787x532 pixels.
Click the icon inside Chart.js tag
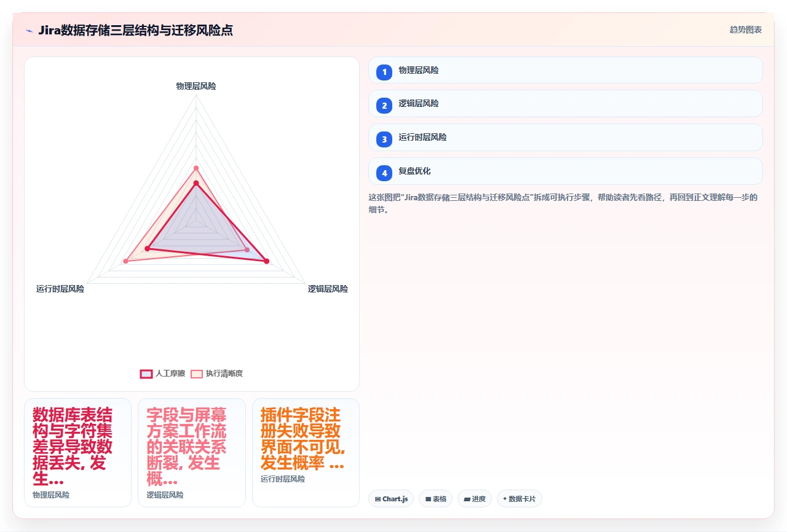pyautogui.click(x=378, y=499)
